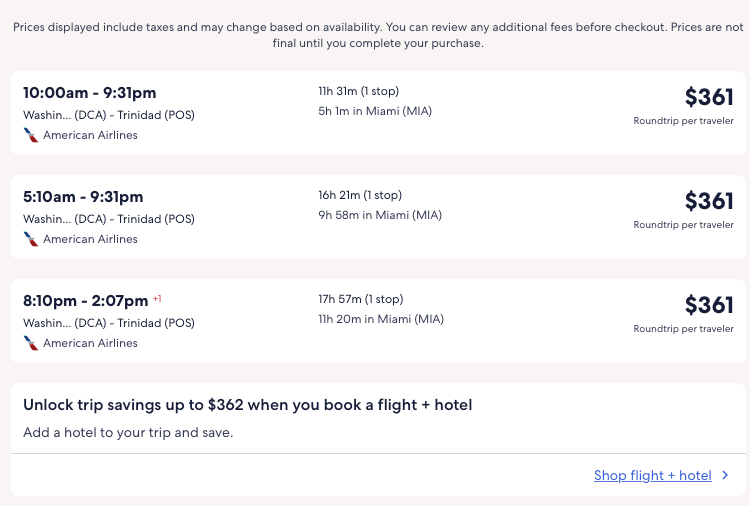Viewport: 750px width, 506px height.
Task: Click American Airlines logo on 5:10am flight
Action: (x=31, y=239)
